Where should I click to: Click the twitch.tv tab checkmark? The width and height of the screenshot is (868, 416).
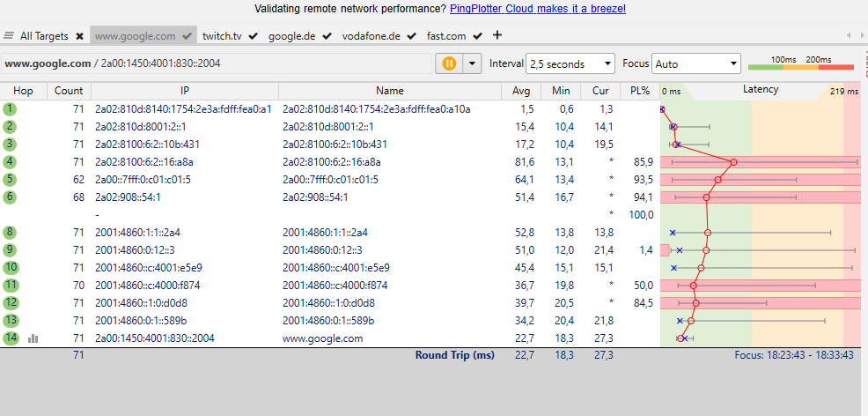pos(253,36)
